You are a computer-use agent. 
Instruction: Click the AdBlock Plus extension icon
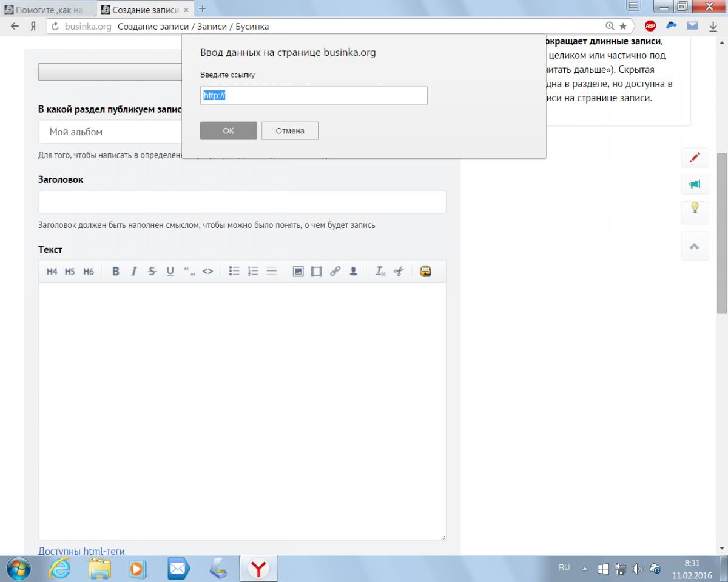click(650, 26)
